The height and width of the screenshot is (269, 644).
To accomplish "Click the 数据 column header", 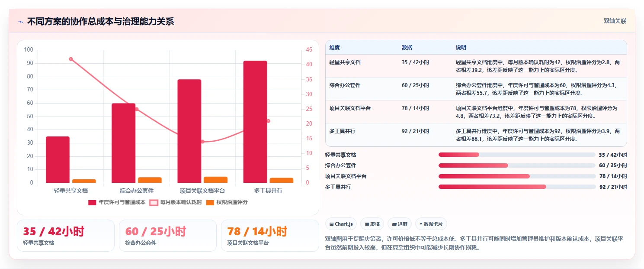I will click(407, 47).
